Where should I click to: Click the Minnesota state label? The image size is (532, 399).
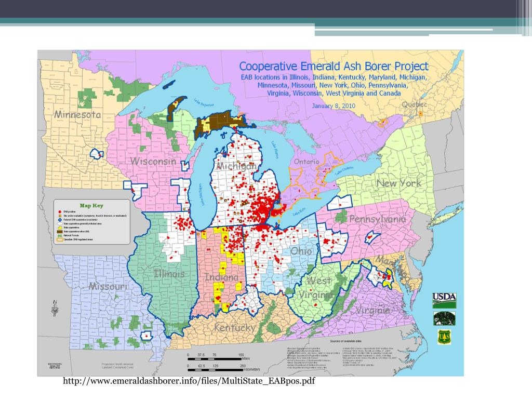78,114
